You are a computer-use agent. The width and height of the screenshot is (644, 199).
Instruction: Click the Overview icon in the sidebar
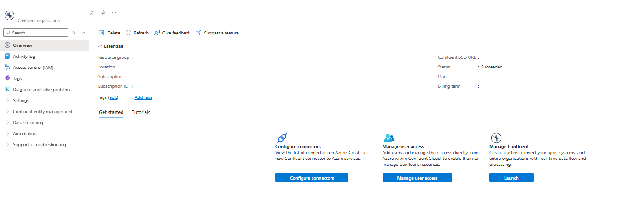coord(7,45)
